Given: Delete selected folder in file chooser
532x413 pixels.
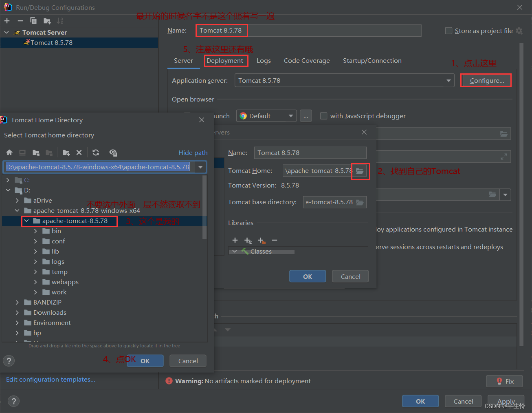Looking at the screenshot, I should pyautogui.click(x=79, y=152).
